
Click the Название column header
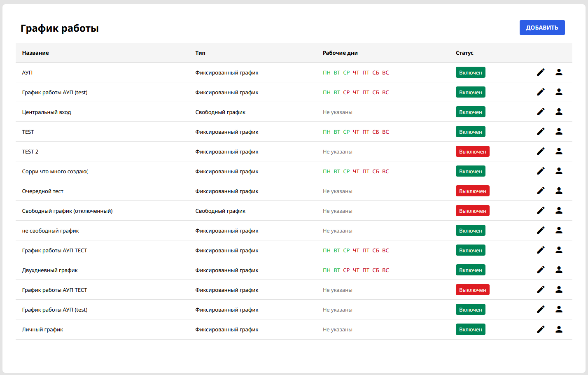coord(35,53)
